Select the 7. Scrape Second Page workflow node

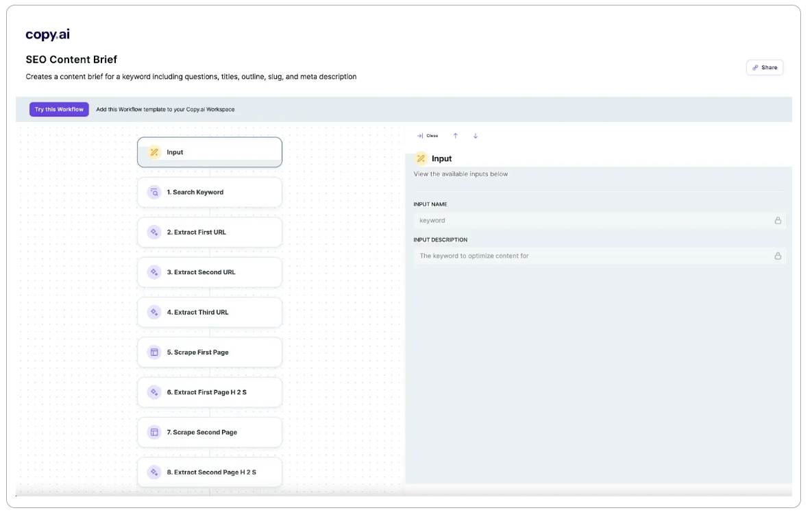pos(210,432)
